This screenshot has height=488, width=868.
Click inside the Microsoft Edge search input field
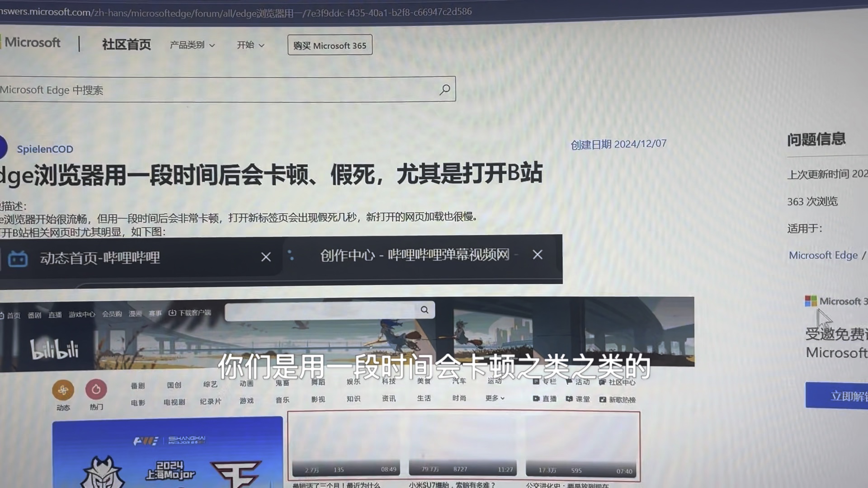pos(181,89)
